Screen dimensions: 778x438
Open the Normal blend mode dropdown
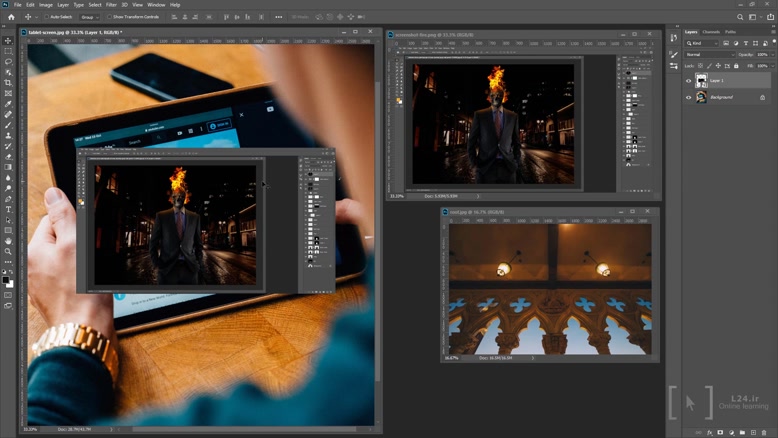[708, 54]
